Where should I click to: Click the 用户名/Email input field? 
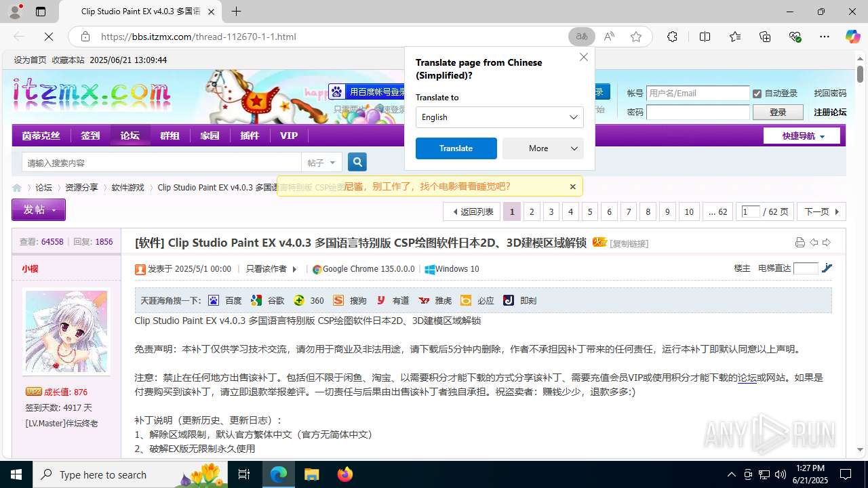(698, 94)
